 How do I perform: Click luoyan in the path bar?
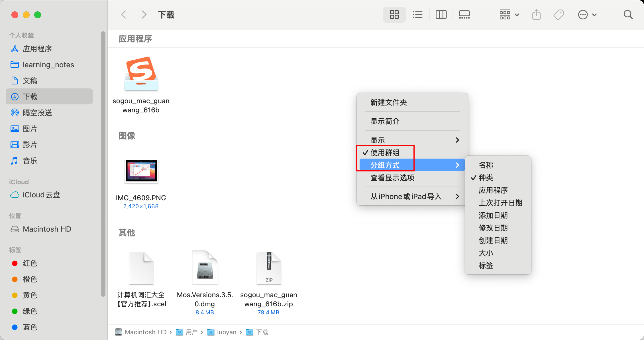pyautogui.click(x=226, y=332)
